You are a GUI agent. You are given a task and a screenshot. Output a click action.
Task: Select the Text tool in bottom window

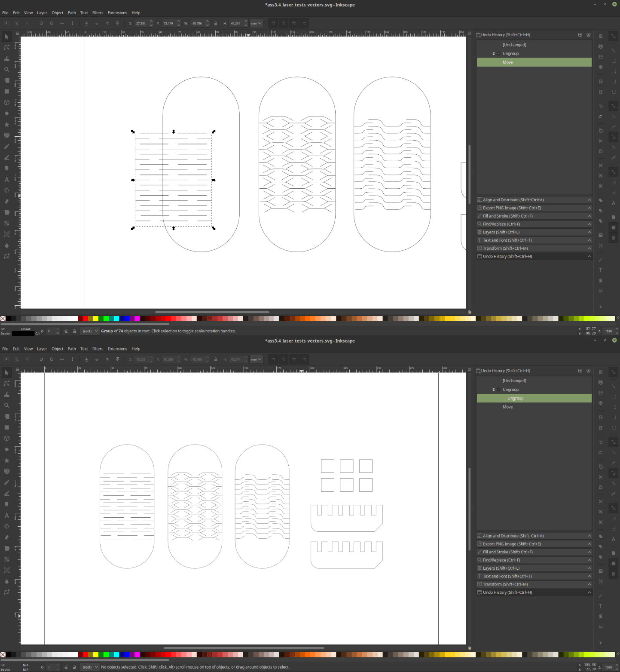pos(6,515)
